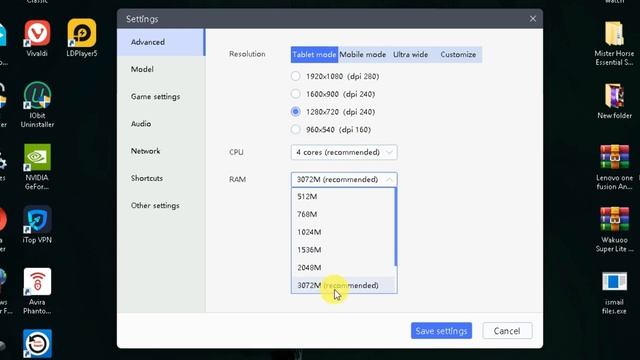Viewport: 640px width, 360px height.
Task: Switch to Mobile mode resolution tab
Action: point(362,55)
